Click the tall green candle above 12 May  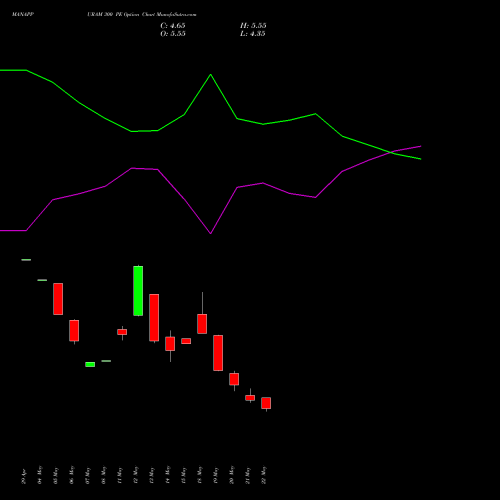138,291
